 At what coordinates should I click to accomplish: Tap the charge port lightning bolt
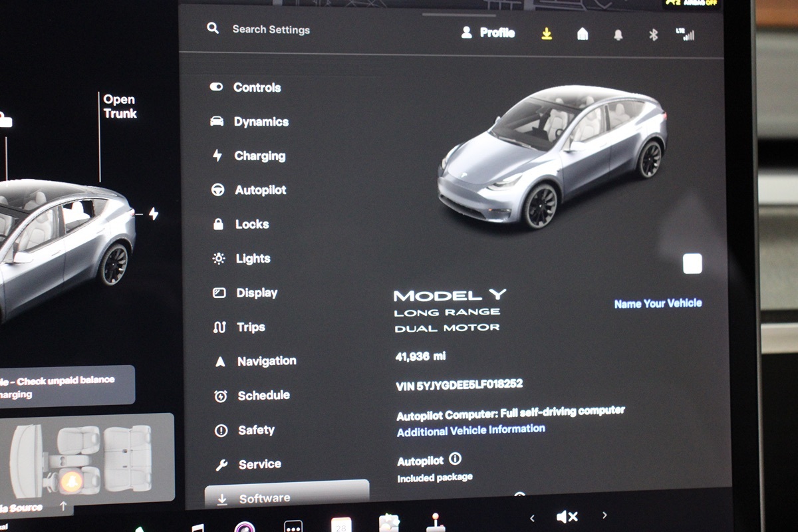[154, 214]
